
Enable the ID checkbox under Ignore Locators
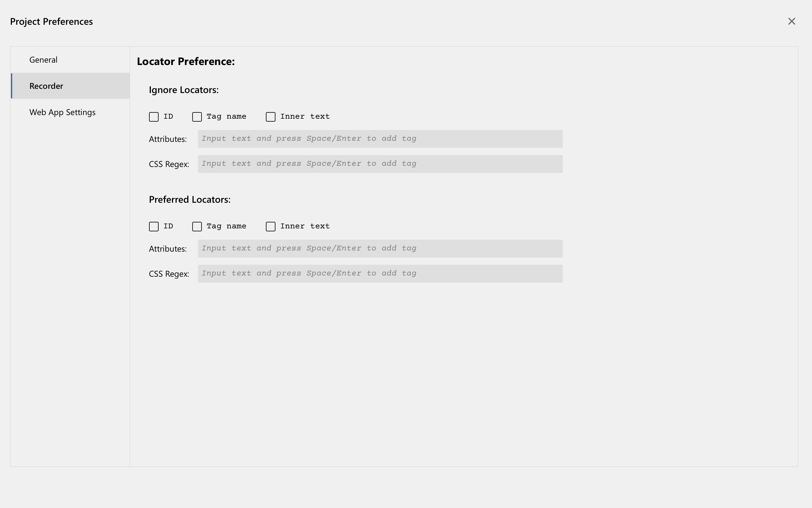coord(154,117)
